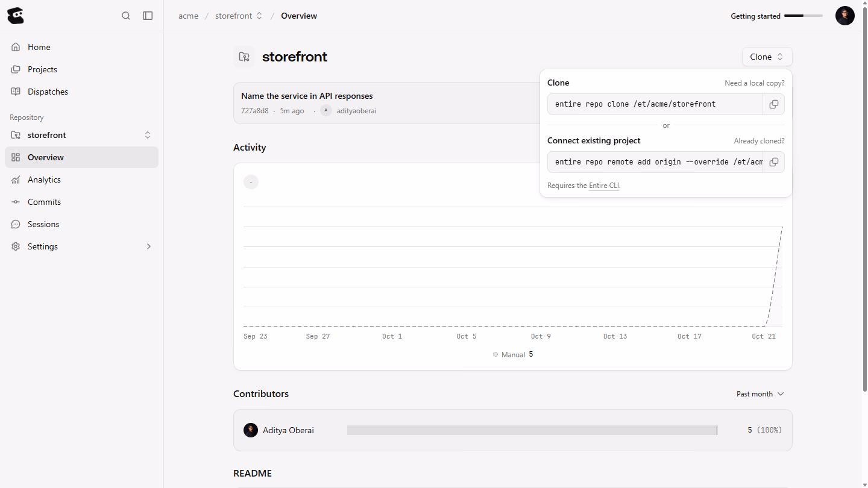The image size is (868, 488).
Task: Open search with the magnifier icon
Action: tap(126, 16)
